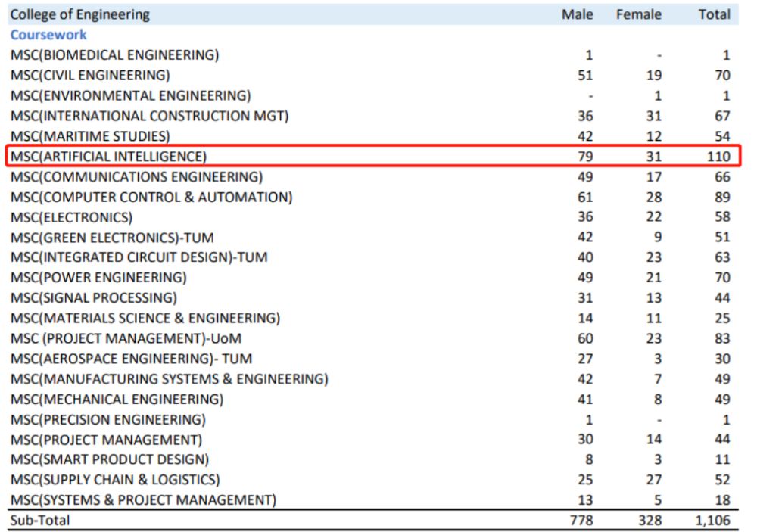Select the MSC(Biomedical Engineering) row label
This screenshot has height=532, width=757.
[114, 55]
